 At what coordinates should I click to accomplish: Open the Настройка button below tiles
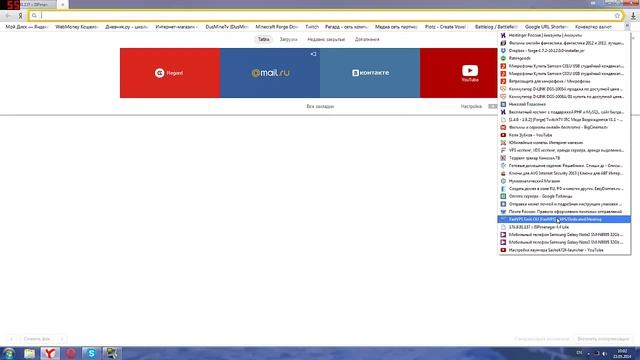[x=471, y=106]
